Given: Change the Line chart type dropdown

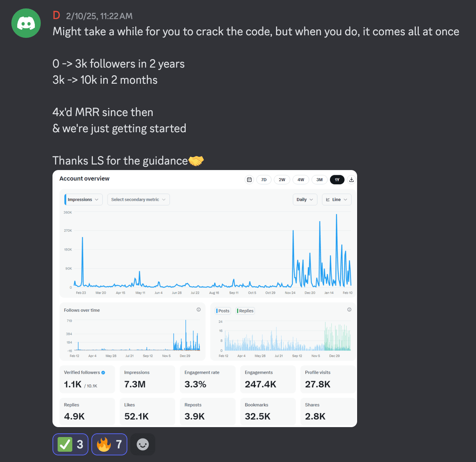Looking at the screenshot, I should pyautogui.click(x=337, y=199).
